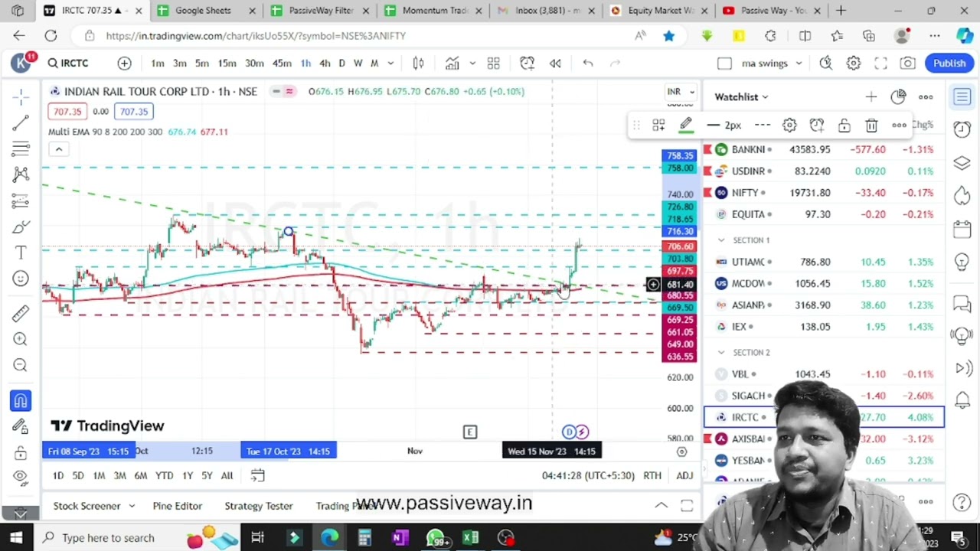
Task: Switch to the D daily timeframe
Action: point(341,64)
